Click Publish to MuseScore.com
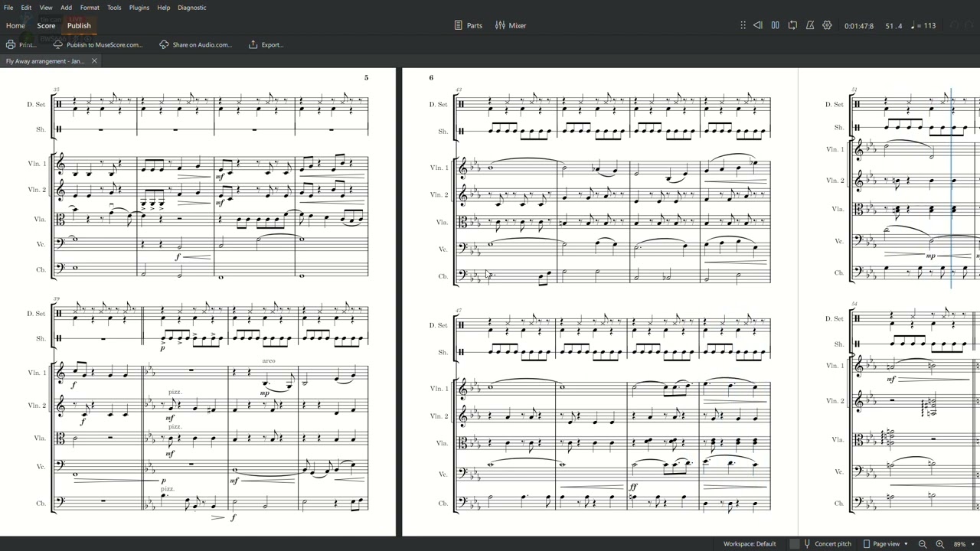Image resolution: width=980 pixels, height=551 pixels. [x=97, y=44]
